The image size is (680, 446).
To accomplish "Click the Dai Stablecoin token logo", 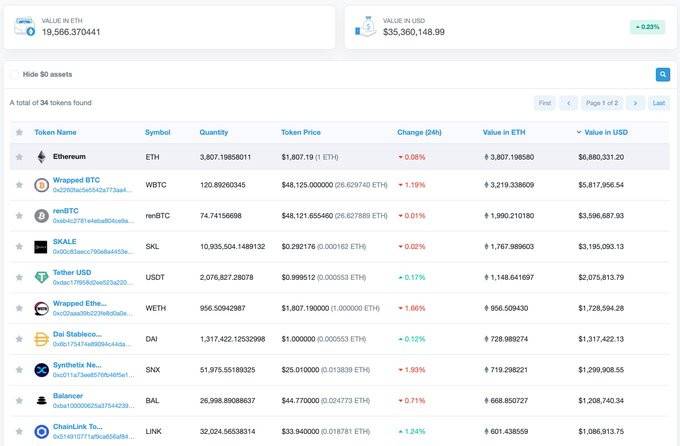I will (x=41, y=339).
